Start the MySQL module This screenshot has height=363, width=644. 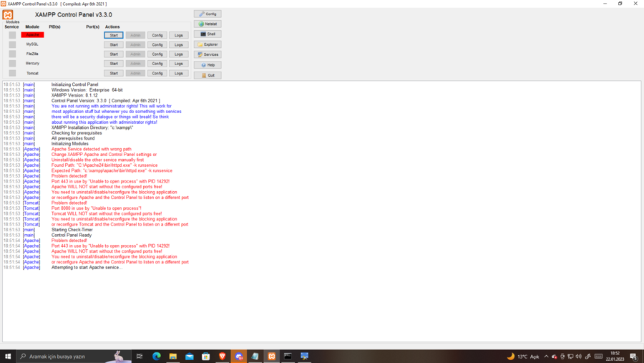pyautogui.click(x=114, y=45)
